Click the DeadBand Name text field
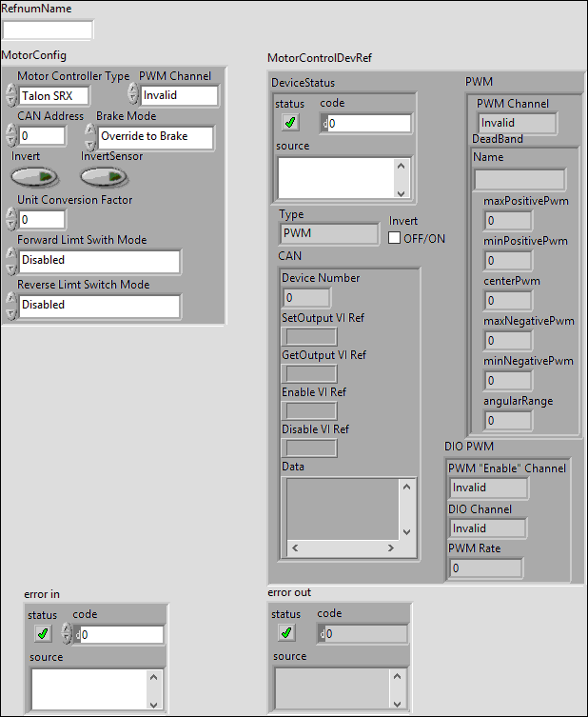Screen dimensions: 588x717 point(519,180)
